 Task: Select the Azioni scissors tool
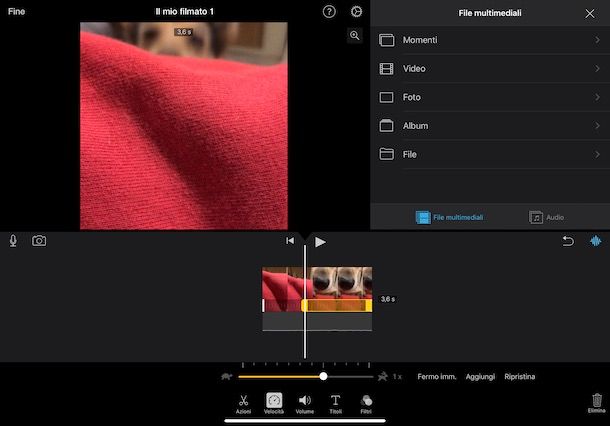click(x=244, y=403)
